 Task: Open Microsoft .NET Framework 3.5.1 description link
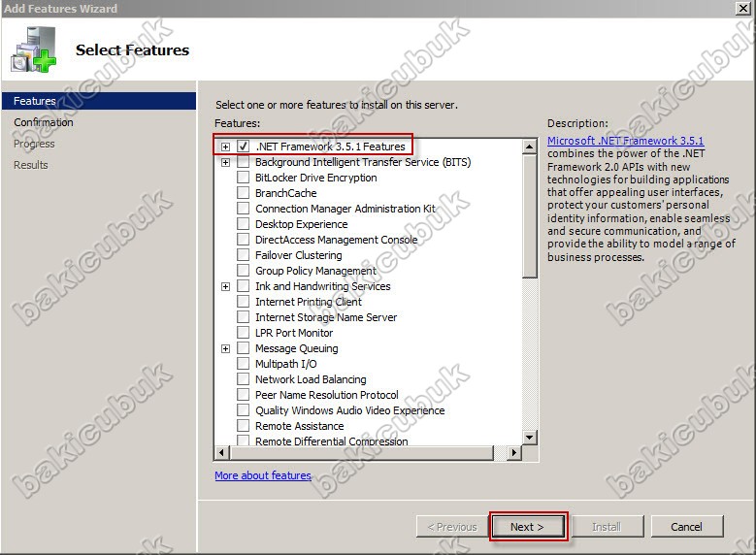(625, 141)
